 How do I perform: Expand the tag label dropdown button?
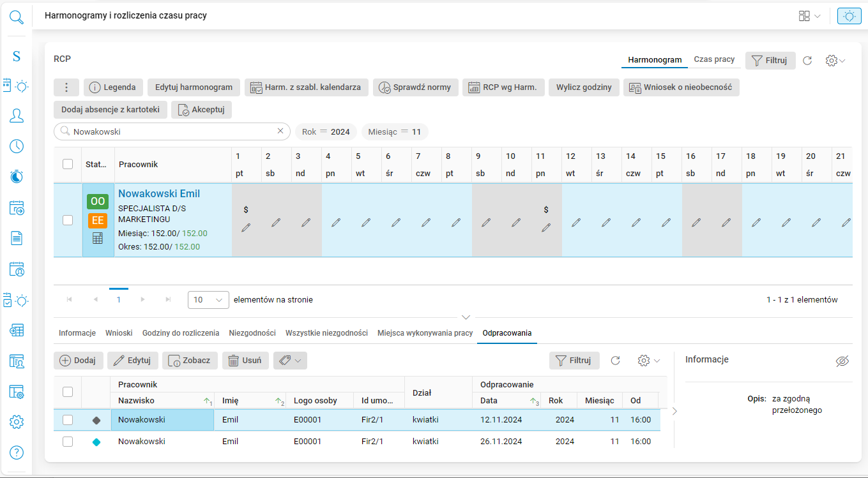(x=290, y=361)
